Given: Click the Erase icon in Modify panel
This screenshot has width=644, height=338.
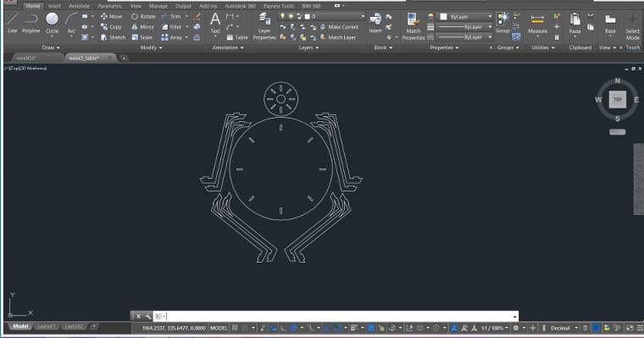Looking at the screenshot, I should coord(197,16).
